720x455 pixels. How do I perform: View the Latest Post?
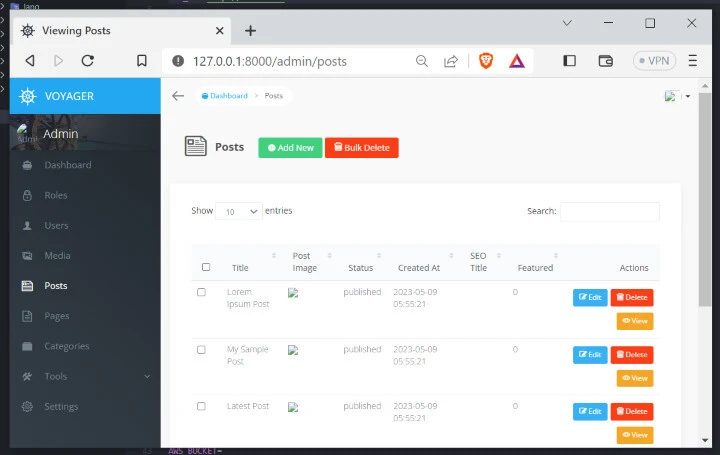635,435
